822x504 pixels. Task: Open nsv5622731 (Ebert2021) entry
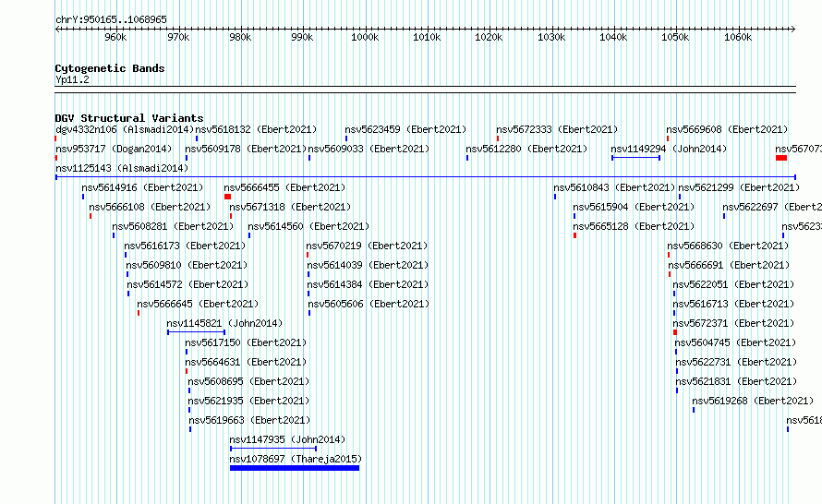736,362
